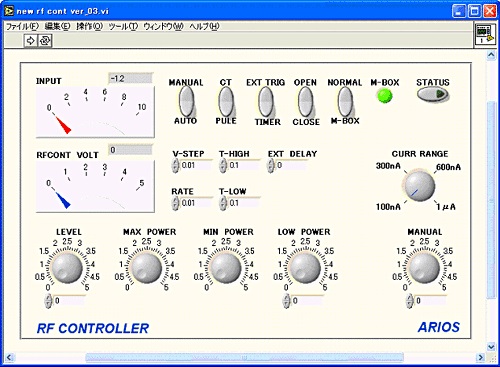This screenshot has width=500, height=367.
Task: Open the ファイル(F) menu
Action: coord(22,26)
